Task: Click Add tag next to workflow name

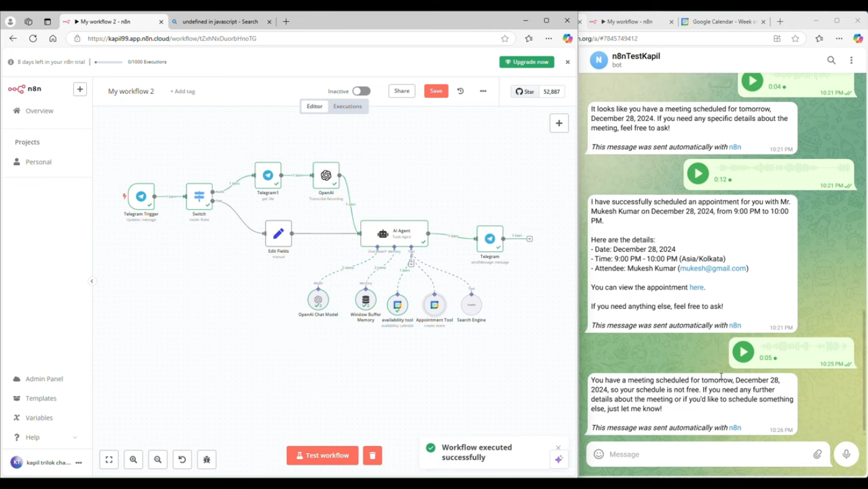Action: tap(183, 92)
